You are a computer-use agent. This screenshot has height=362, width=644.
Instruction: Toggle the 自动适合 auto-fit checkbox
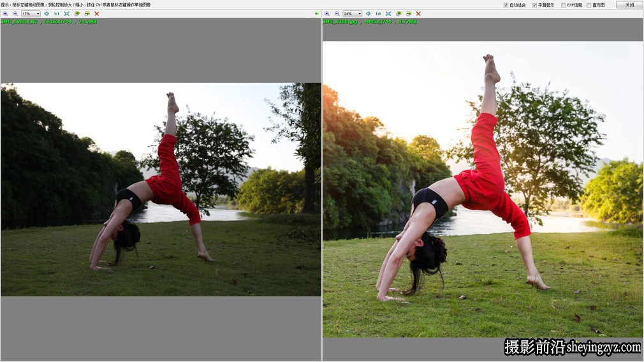point(506,5)
